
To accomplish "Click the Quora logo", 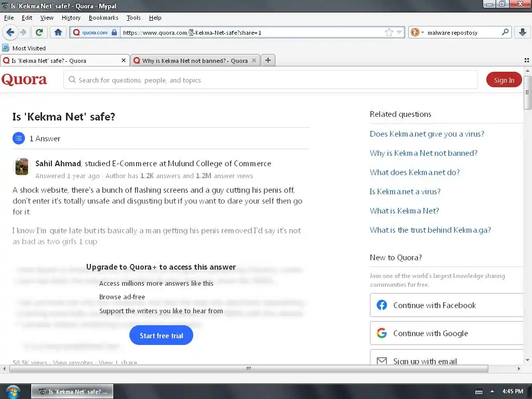I will [x=24, y=79].
